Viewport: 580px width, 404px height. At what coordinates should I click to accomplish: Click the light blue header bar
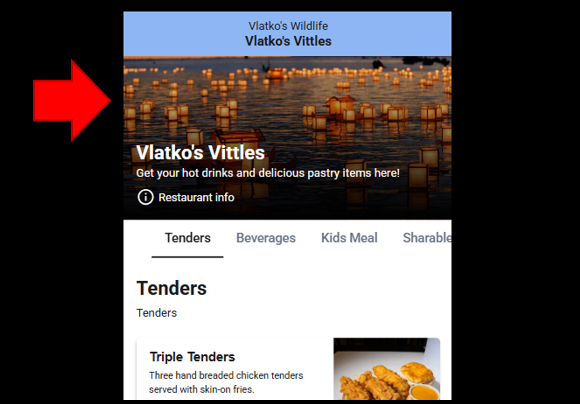pyautogui.click(x=287, y=34)
